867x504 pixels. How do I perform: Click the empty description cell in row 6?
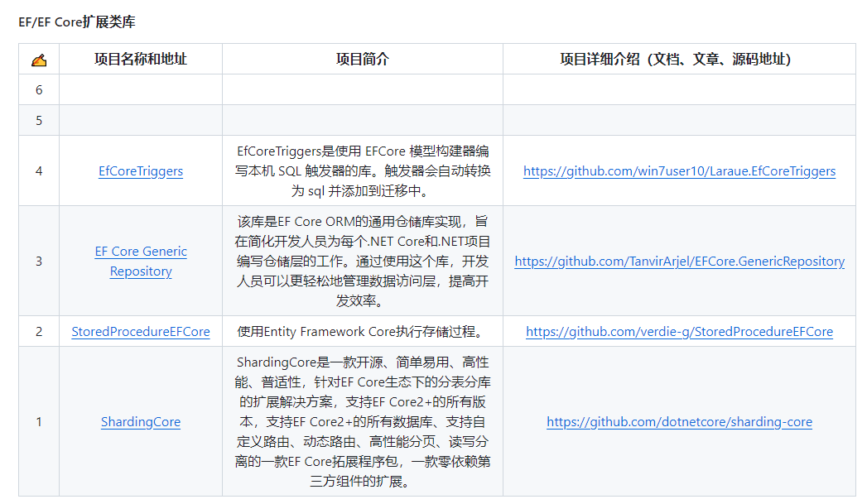(x=362, y=89)
